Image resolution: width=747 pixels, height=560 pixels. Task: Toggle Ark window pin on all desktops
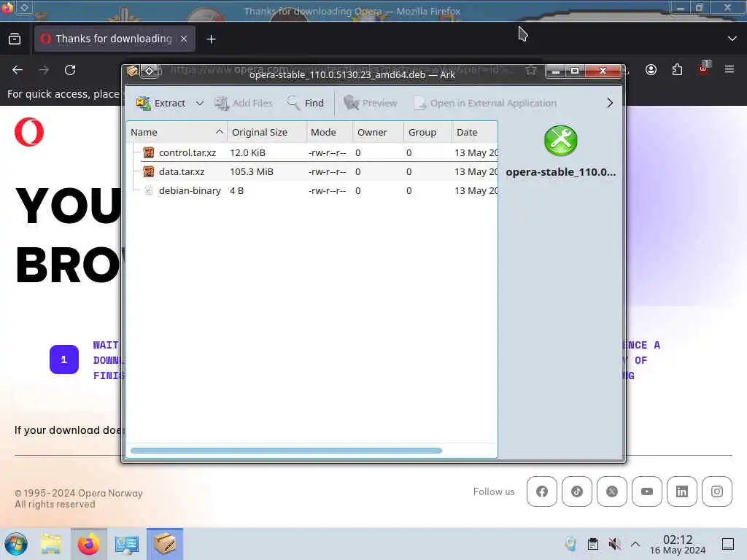click(149, 71)
